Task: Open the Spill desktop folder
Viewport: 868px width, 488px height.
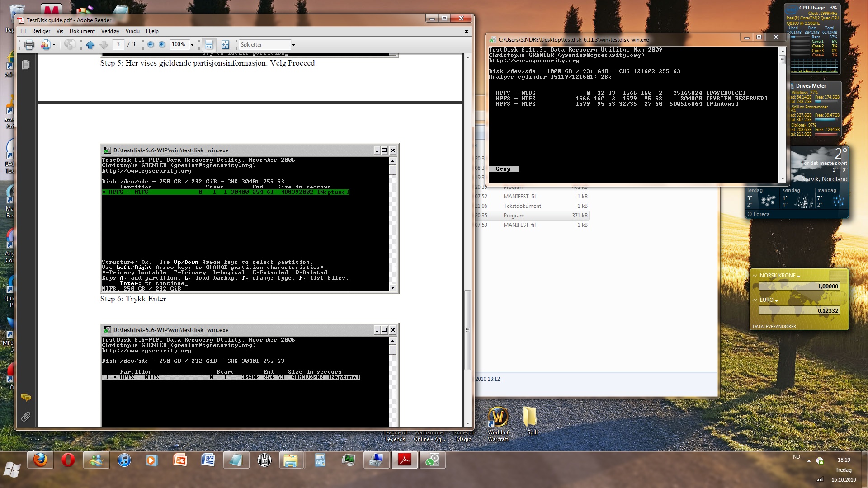Action: [x=532, y=420]
